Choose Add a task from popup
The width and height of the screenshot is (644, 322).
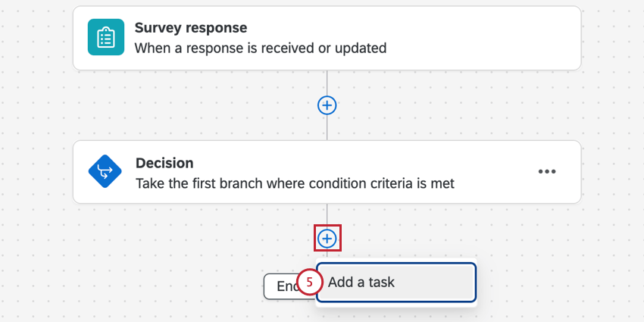tap(395, 283)
